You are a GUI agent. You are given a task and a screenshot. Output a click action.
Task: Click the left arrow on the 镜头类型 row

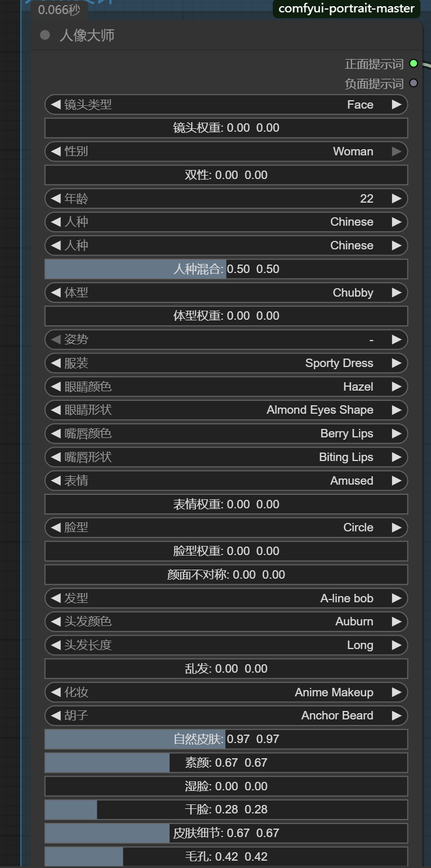56,105
